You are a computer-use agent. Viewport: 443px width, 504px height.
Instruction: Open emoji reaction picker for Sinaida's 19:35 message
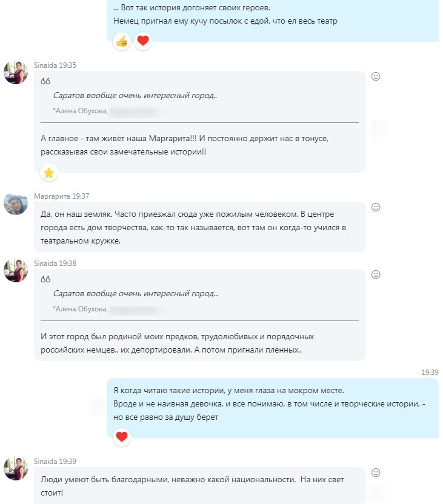(376, 76)
